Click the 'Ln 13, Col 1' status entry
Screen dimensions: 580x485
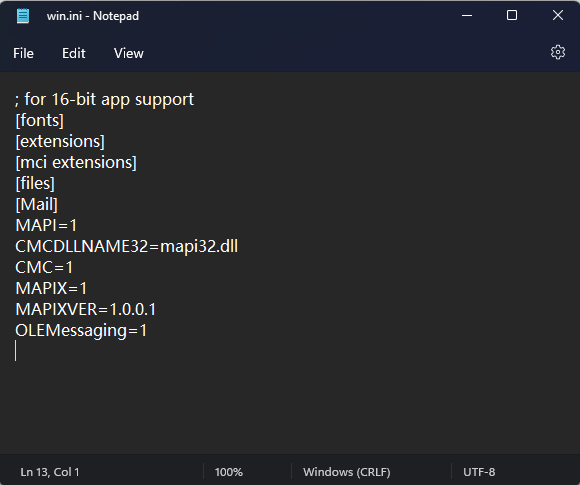pyautogui.click(x=50, y=472)
